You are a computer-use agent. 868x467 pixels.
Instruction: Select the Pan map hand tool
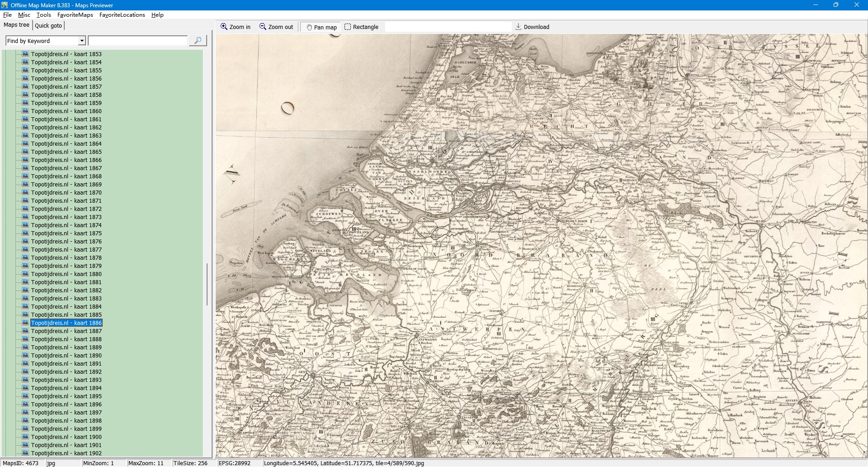click(309, 27)
